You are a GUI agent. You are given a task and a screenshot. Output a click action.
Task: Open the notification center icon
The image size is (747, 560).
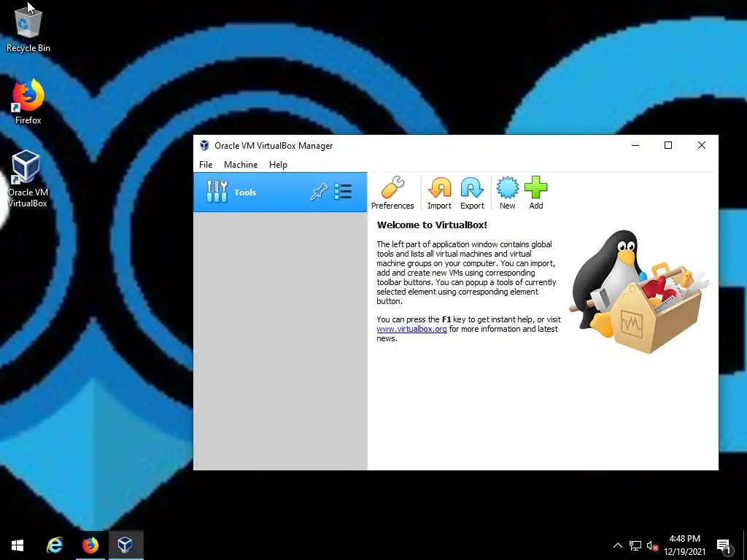click(724, 546)
